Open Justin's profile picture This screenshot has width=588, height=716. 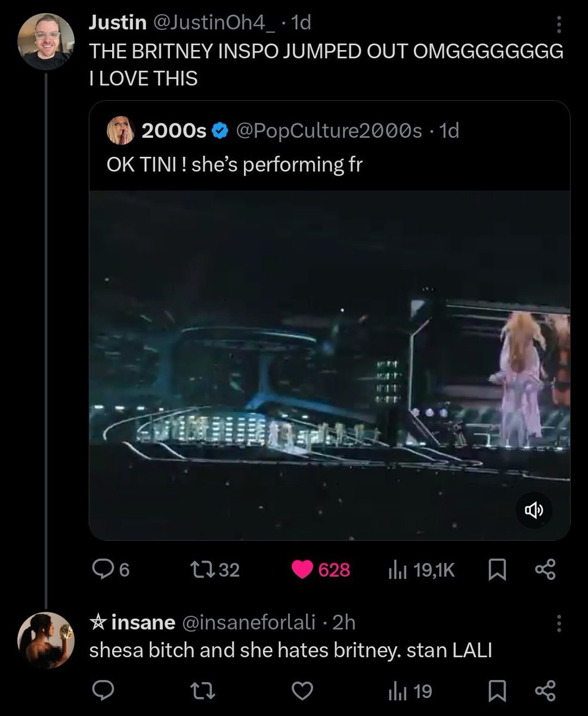click(47, 42)
